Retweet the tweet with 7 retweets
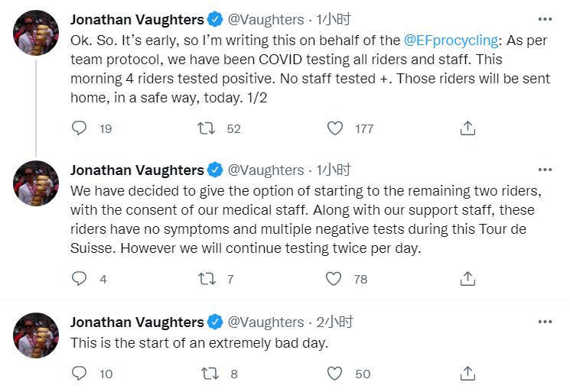The image size is (570, 392). [207, 279]
